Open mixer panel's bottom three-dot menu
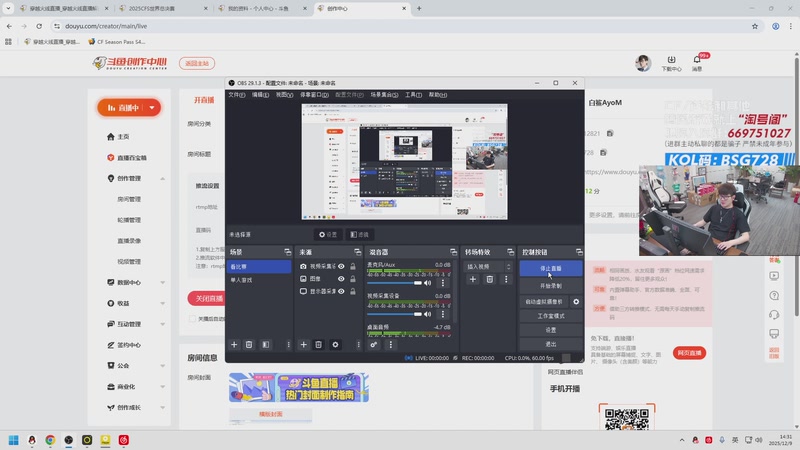Viewport: 800px width, 450px height. click(x=391, y=345)
